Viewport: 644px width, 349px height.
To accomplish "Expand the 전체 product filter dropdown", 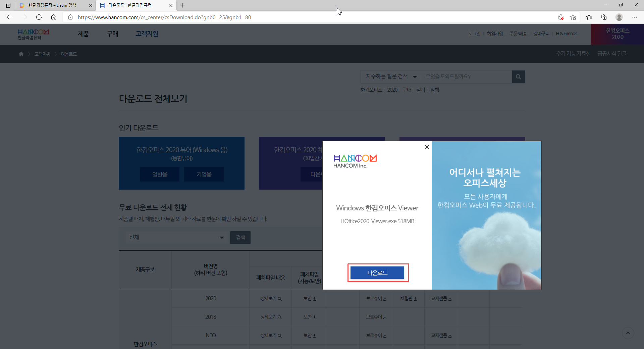I will pos(176,237).
